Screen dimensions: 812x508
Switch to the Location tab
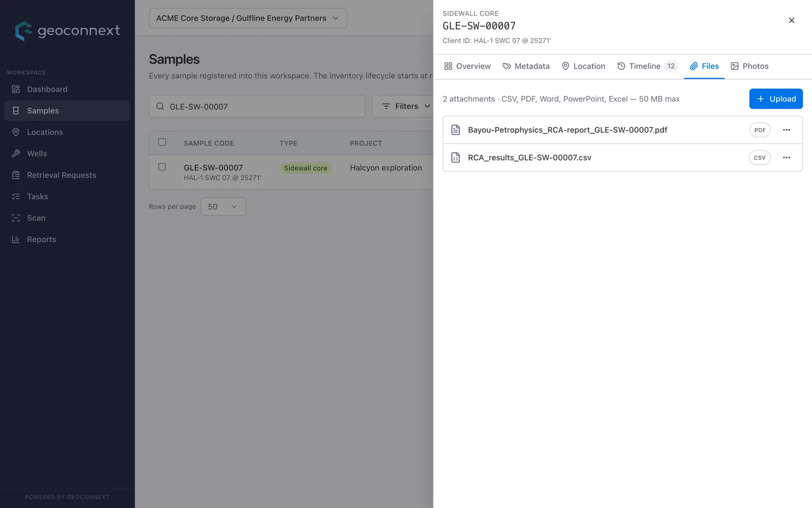[584, 66]
